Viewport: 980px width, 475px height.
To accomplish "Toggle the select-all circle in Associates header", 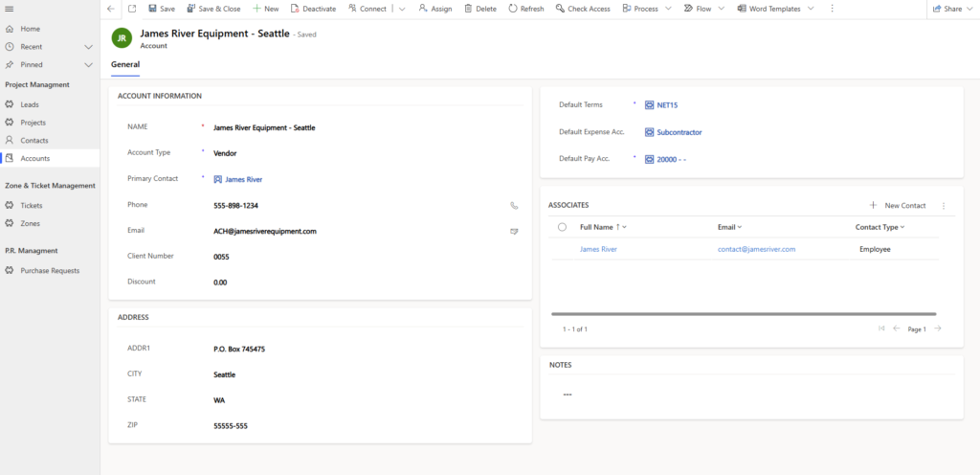I will 562,227.
